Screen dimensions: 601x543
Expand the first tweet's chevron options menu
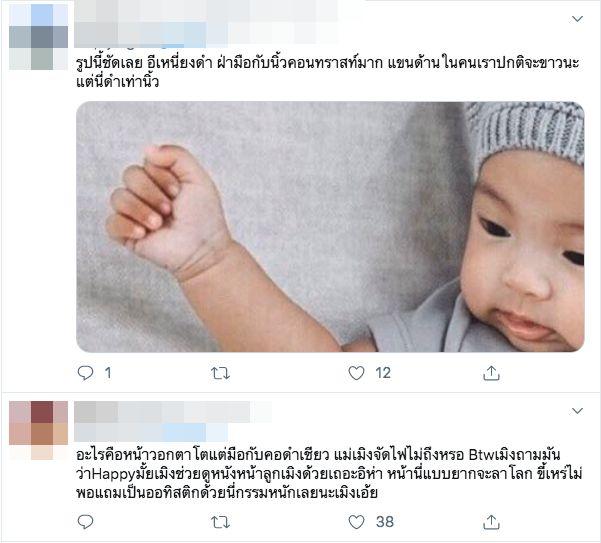click(x=577, y=19)
